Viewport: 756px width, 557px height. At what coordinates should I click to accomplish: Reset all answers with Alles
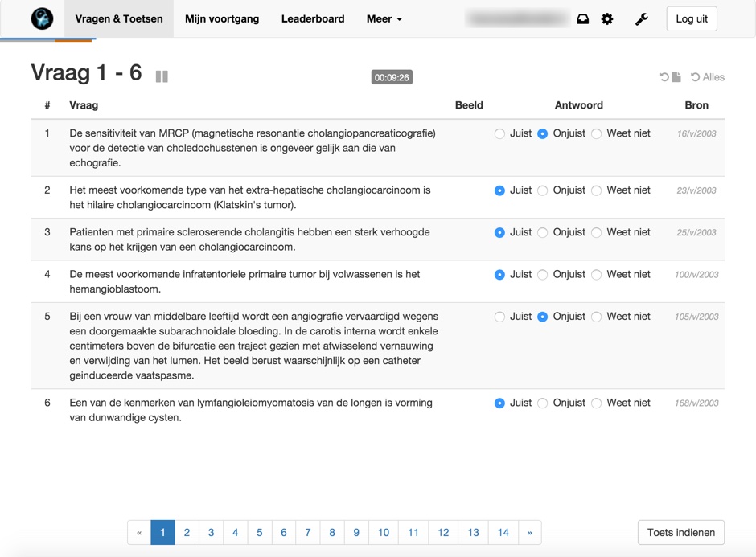[708, 77]
